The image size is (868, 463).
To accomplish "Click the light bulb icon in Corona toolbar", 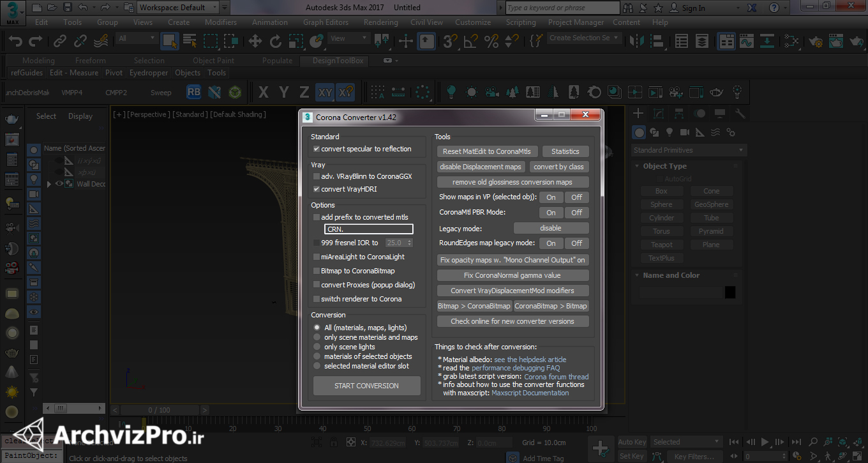I will [x=451, y=92].
